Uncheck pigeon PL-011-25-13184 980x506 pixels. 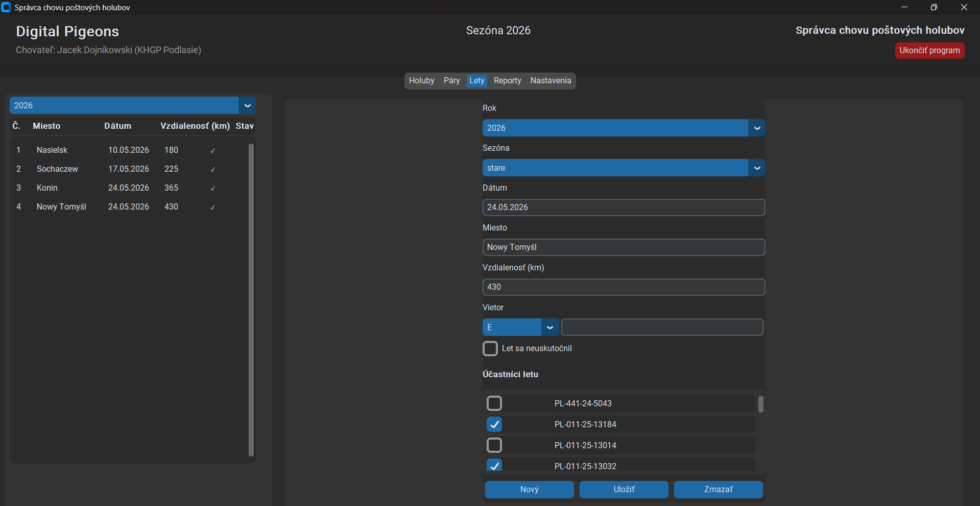[494, 424]
